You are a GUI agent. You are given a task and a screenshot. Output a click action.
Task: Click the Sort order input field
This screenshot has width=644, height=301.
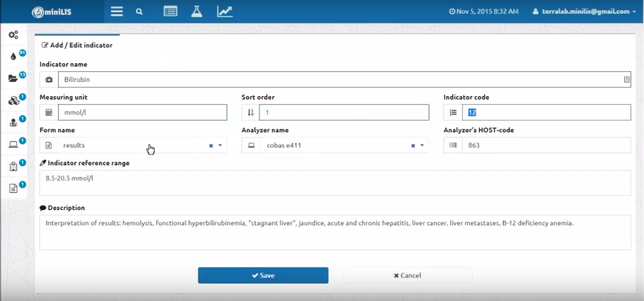(x=344, y=113)
